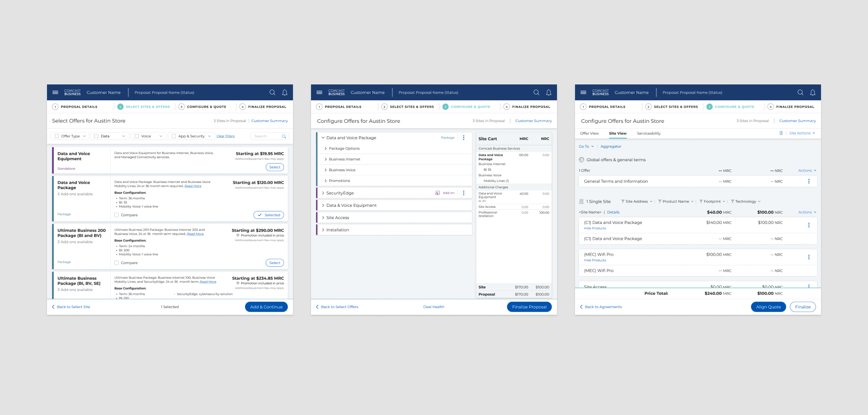Image resolution: width=868 pixels, height=415 pixels.
Task: Click Back to Select Site link
Action: [x=71, y=307]
